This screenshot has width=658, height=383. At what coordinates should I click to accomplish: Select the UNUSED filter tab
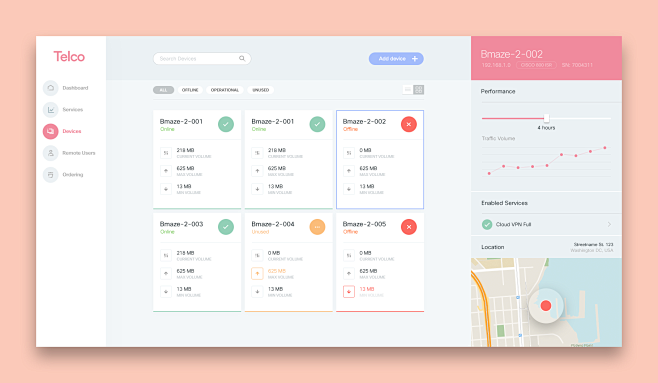click(261, 90)
